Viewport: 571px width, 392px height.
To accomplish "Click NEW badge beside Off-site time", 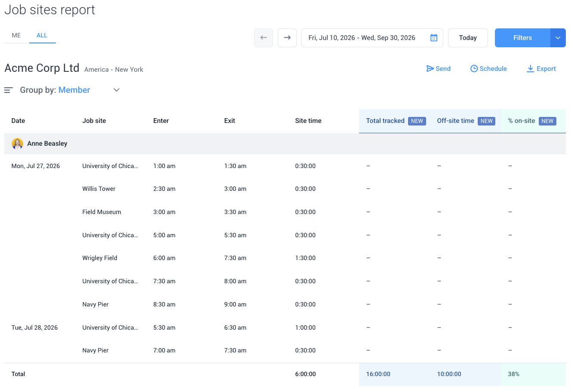I will (487, 121).
